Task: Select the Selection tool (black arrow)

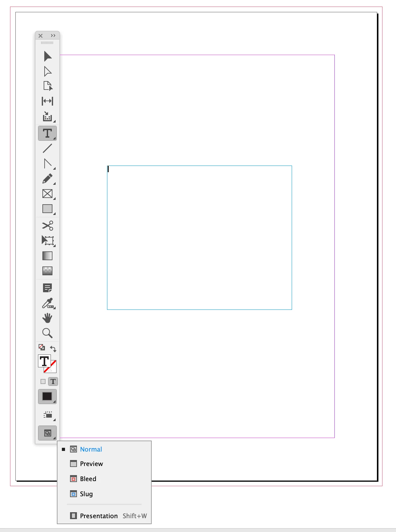Action: (47, 56)
